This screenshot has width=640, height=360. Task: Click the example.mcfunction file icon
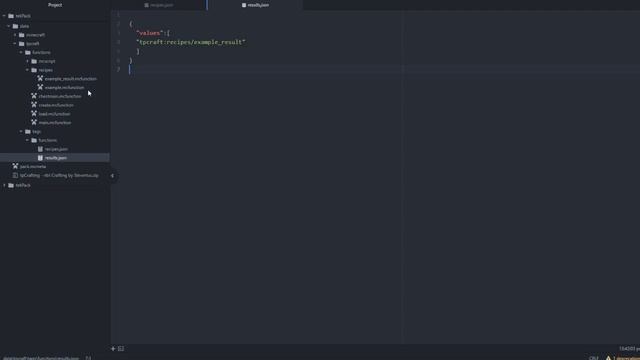(40, 87)
